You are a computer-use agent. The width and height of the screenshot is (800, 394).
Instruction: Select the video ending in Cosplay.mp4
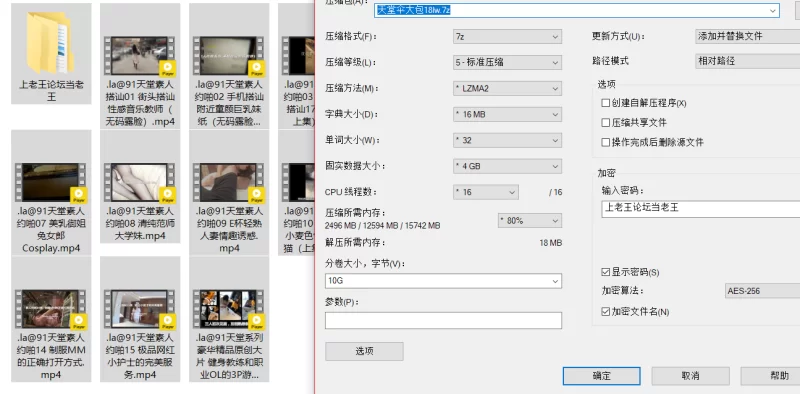click(51, 192)
